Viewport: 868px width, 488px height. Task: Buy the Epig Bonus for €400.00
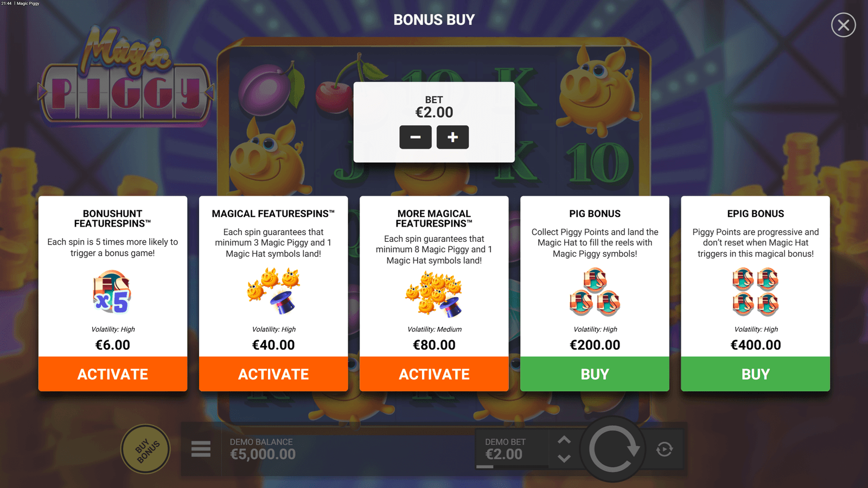(755, 374)
